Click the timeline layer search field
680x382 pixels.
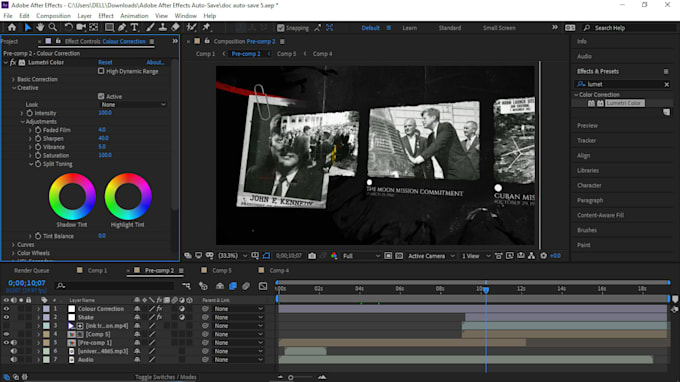115,286
